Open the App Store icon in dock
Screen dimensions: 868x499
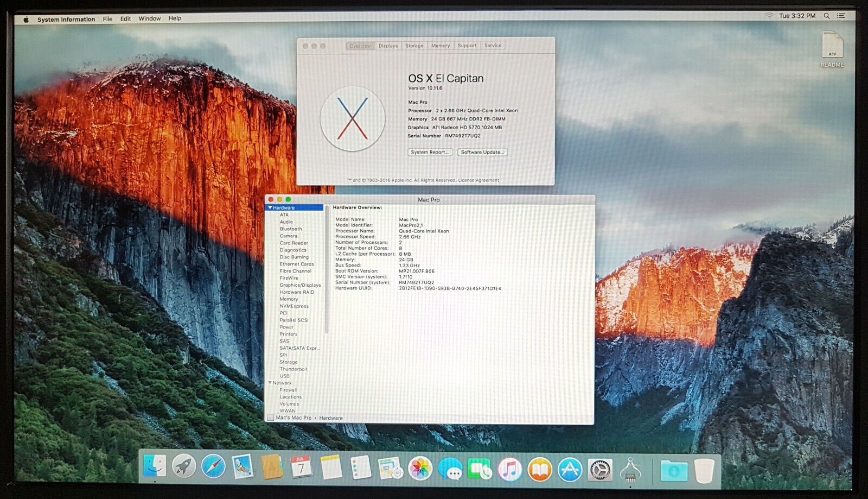click(570, 470)
